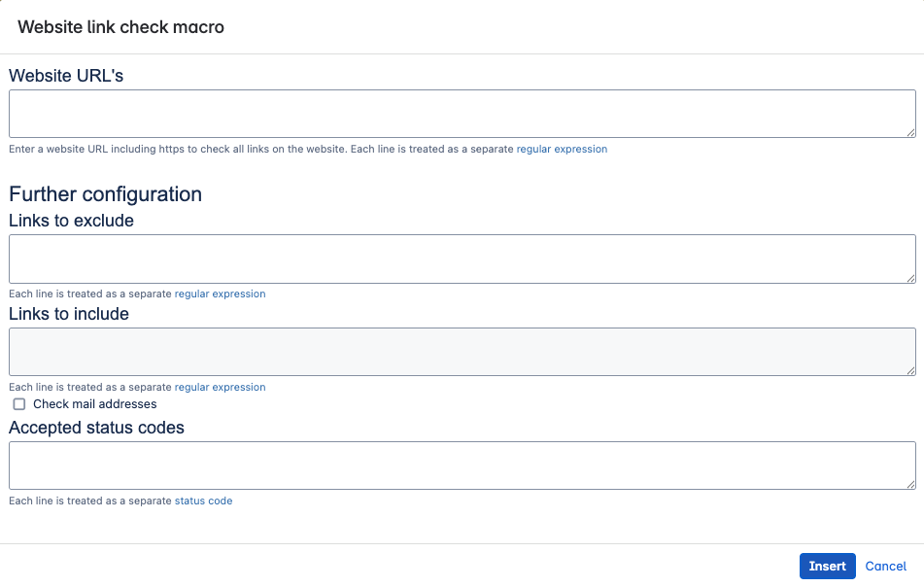This screenshot has width=924, height=587.
Task: Open the status code help link
Action: coord(203,501)
